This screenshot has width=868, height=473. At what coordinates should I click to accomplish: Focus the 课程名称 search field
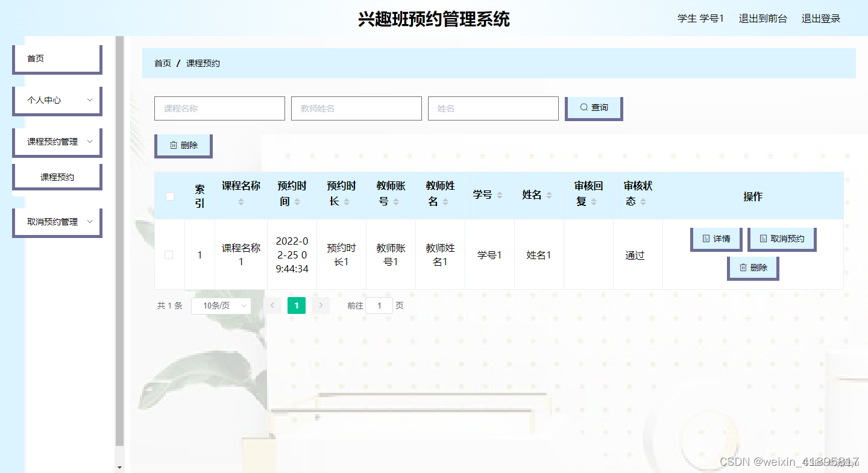click(219, 108)
